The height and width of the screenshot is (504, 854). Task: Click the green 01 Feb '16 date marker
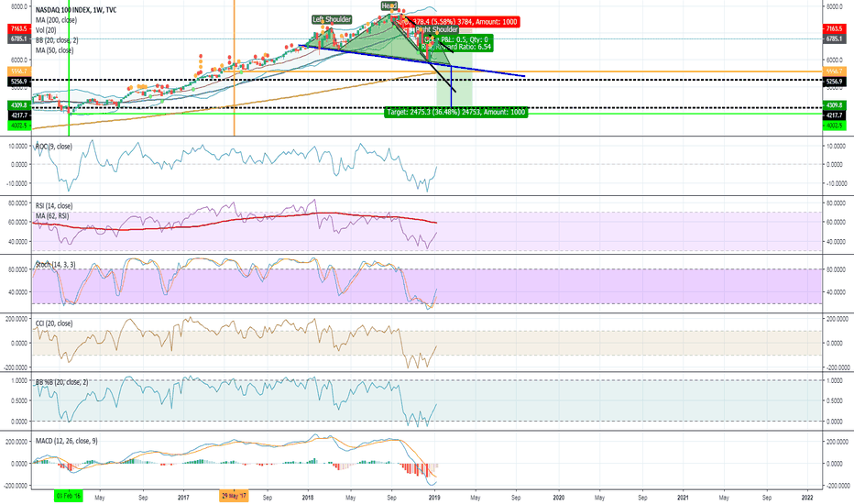[69, 496]
